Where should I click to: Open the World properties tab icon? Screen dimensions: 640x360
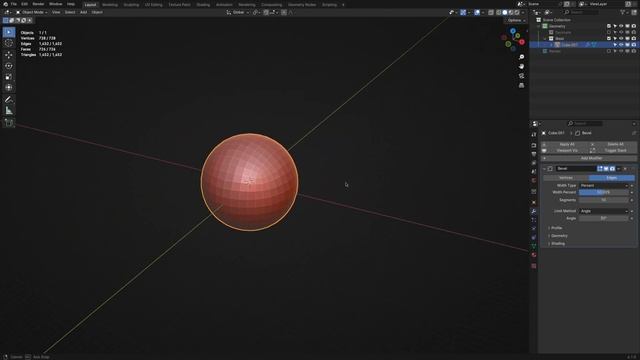click(533, 180)
